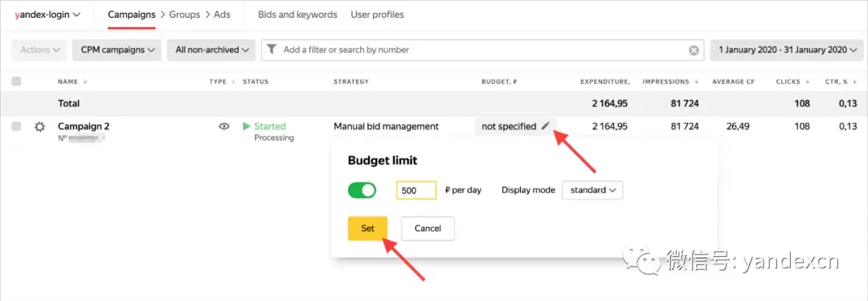This screenshot has width=868, height=301.
Task: Switch to Bids and keywords tab
Action: point(297,14)
